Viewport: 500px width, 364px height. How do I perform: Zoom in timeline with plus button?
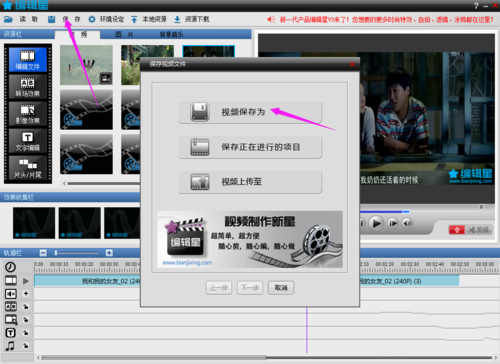coord(109,253)
